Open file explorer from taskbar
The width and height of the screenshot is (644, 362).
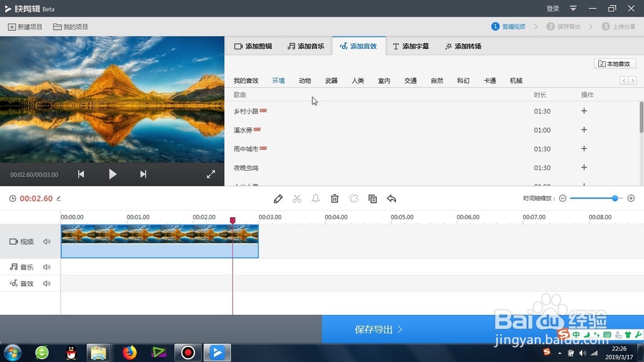point(99,352)
